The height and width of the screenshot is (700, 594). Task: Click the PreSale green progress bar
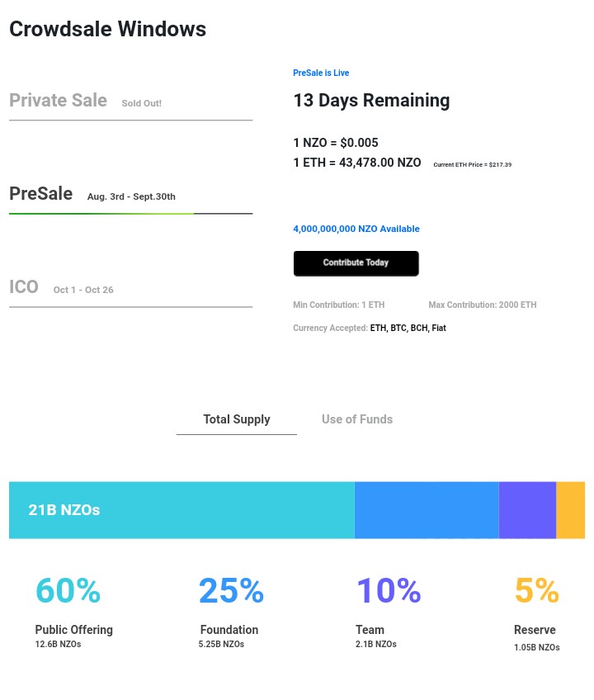101,214
